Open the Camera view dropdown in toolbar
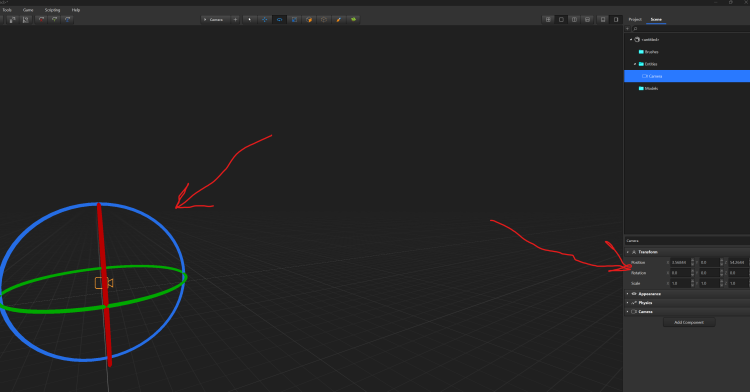 tap(216, 20)
